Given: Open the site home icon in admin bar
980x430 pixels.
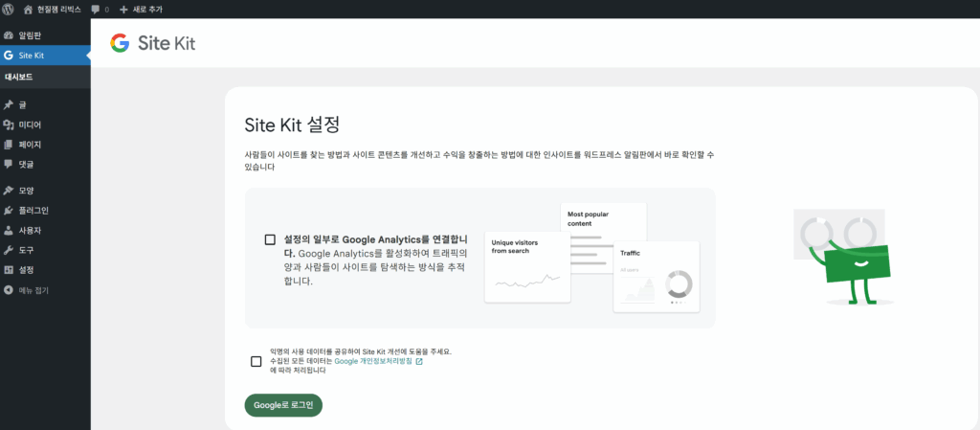Looking at the screenshot, I should [x=28, y=10].
